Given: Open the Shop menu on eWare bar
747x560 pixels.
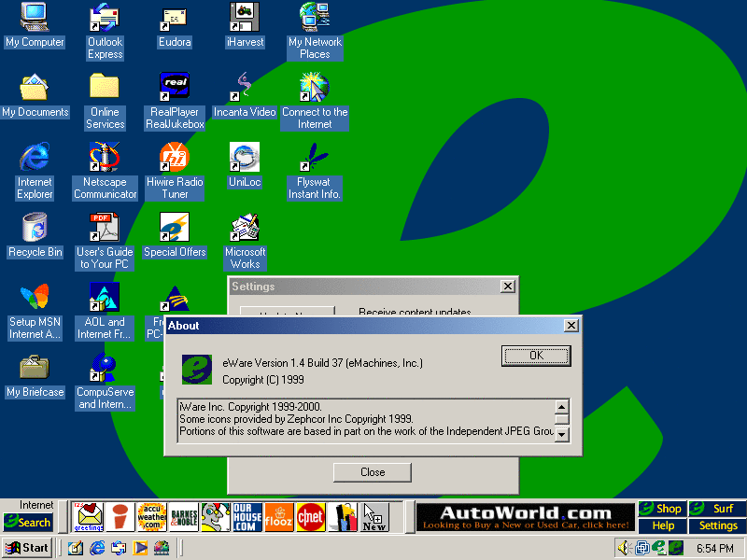Looking at the screenshot, I should pos(662,509).
